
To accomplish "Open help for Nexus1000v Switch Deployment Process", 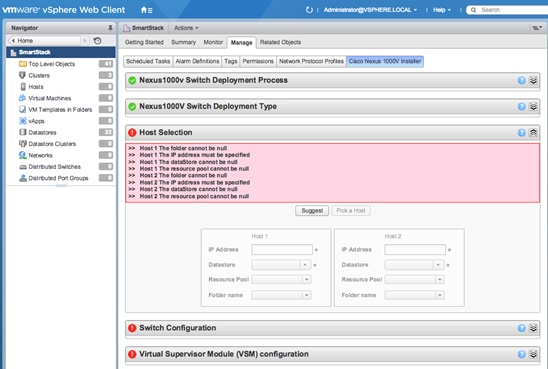I will (521, 81).
